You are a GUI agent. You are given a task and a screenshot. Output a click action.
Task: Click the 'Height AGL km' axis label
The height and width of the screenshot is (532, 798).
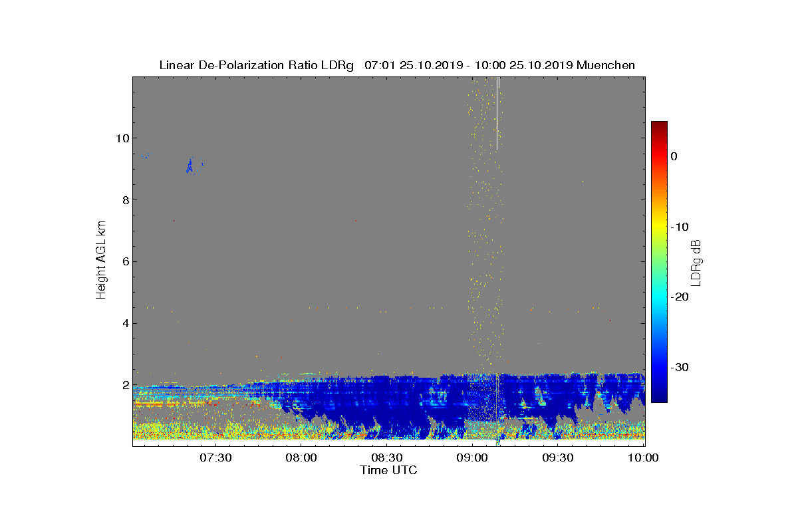[x=101, y=261]
